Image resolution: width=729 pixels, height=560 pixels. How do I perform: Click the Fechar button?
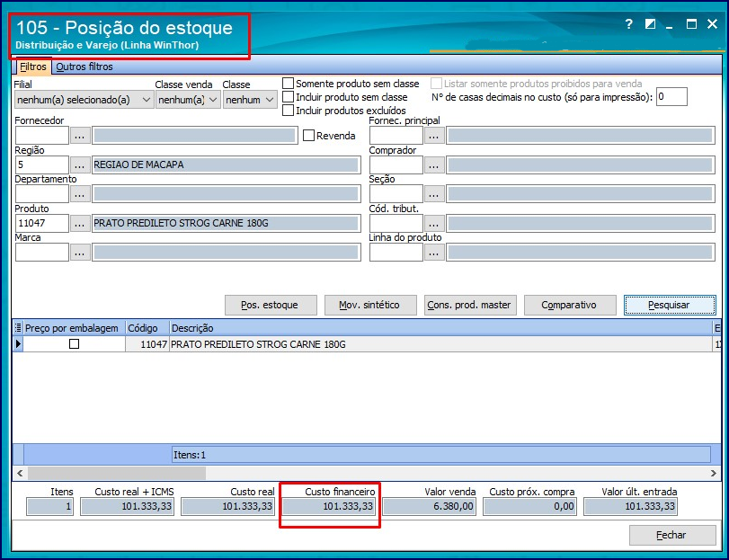(x=672, y=535)
